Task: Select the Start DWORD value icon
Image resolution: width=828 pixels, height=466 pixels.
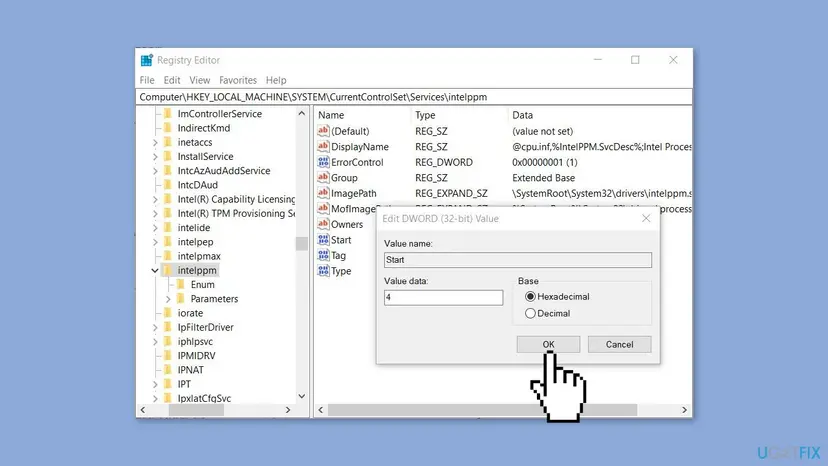Action: pyautogui.click(x=323, y=240)
